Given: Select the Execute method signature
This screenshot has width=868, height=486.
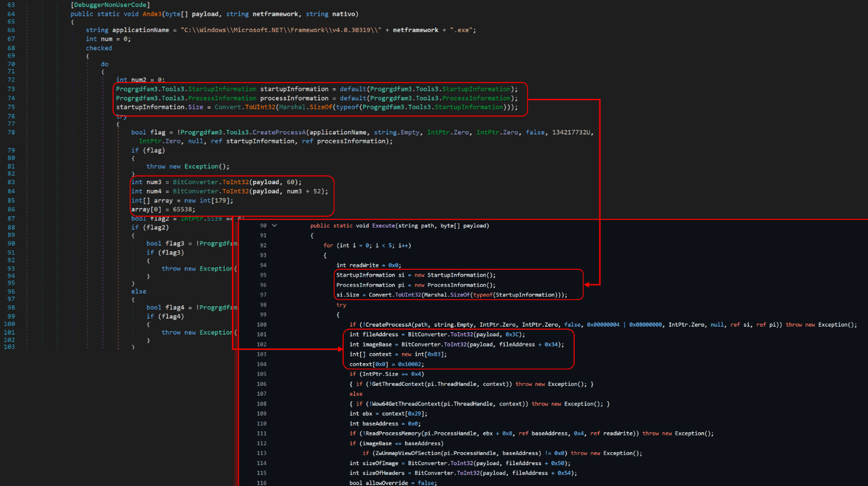Looking at the screenshot, I should 400,226.
